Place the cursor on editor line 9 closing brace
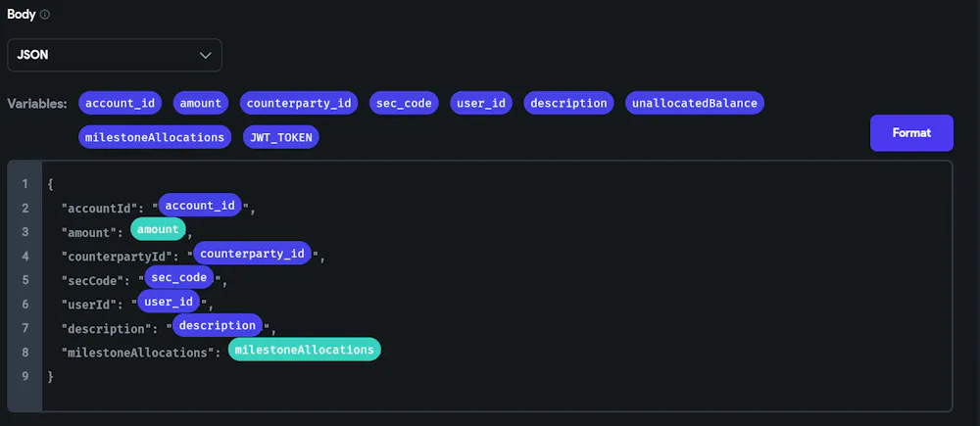 click(51, 377)
